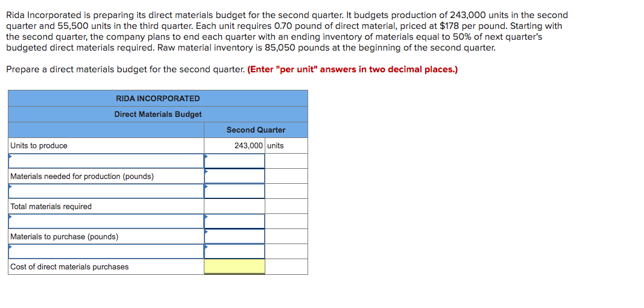644x308 pixels.
Task: Click the yellow Cost of direct materials purchases cell
Action: (x=235, y=266)
